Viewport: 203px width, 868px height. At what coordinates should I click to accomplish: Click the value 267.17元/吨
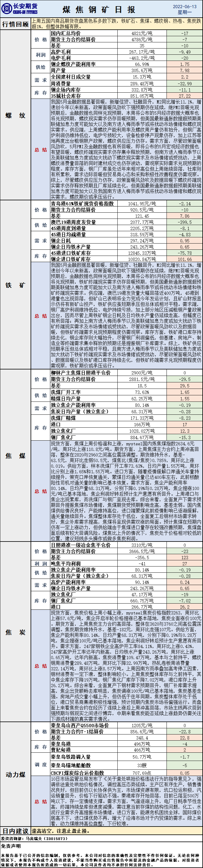click(142, 52)
